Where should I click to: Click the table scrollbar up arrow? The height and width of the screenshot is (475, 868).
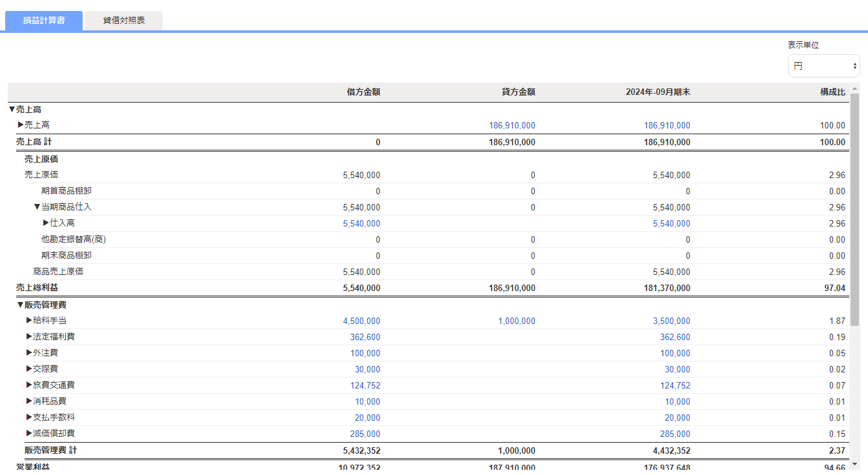click(855, 88)
